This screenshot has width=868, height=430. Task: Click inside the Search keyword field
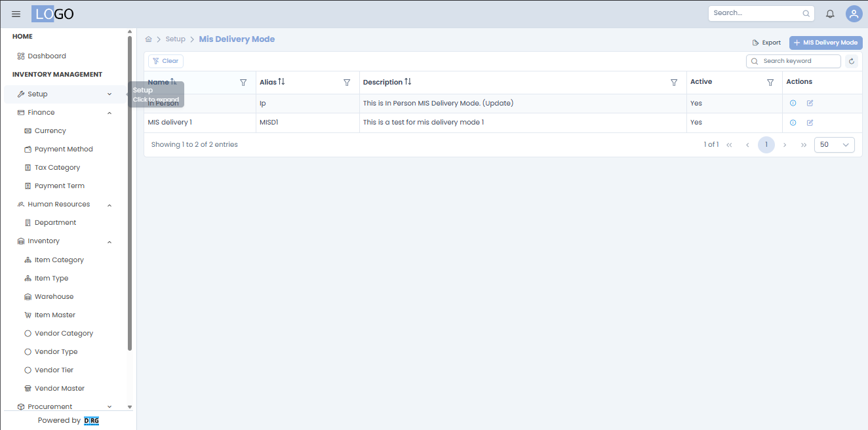tap(797, 60)
